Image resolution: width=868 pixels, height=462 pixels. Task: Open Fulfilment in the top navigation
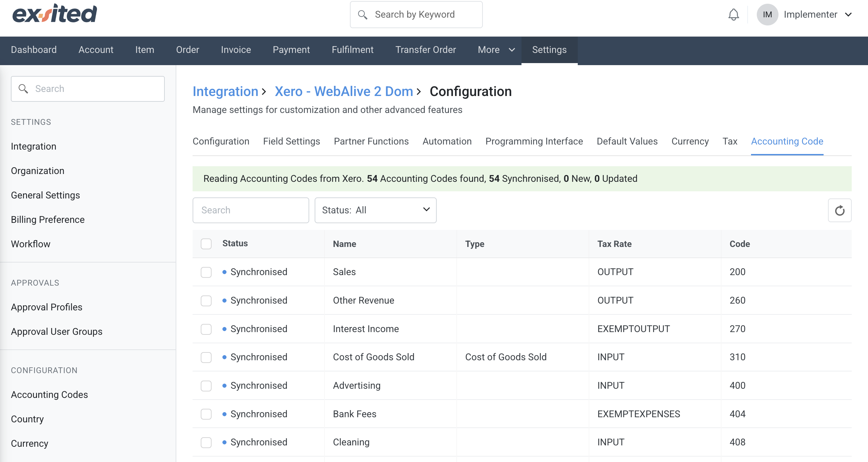(x=352, y=50)
